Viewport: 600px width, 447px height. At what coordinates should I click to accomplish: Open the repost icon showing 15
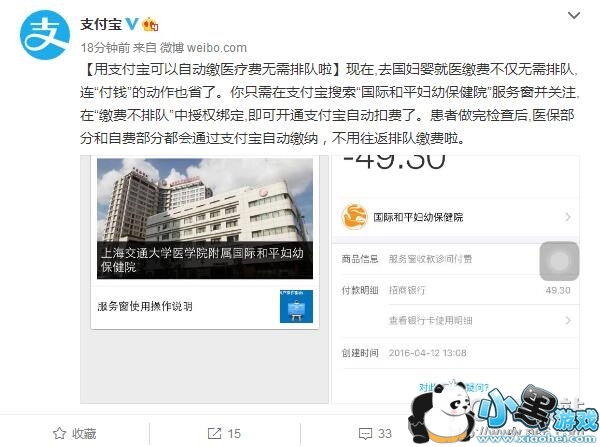coord(214,434)
